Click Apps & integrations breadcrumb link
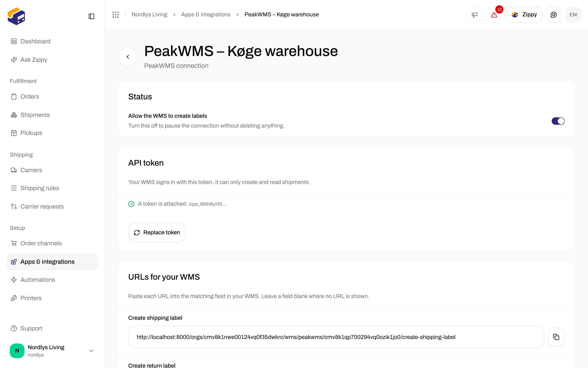Viewport: 588px width, 368px height. [x=206, y=15]
